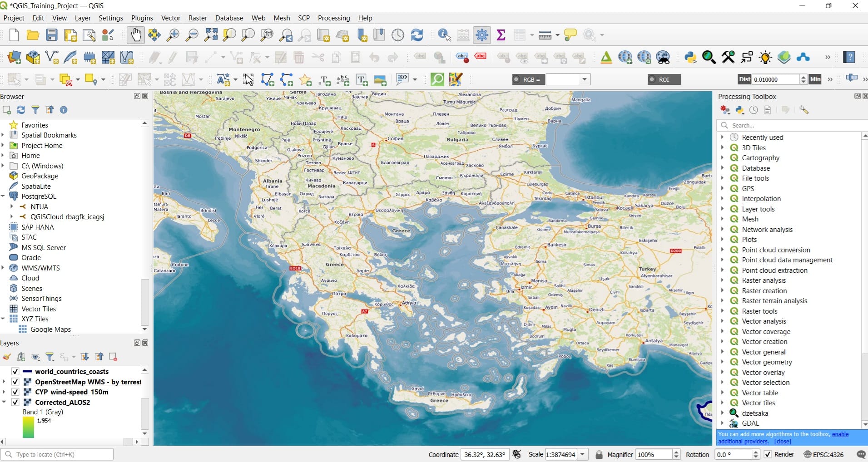Open Processing Toolbox history clock icon

[754, 110]
